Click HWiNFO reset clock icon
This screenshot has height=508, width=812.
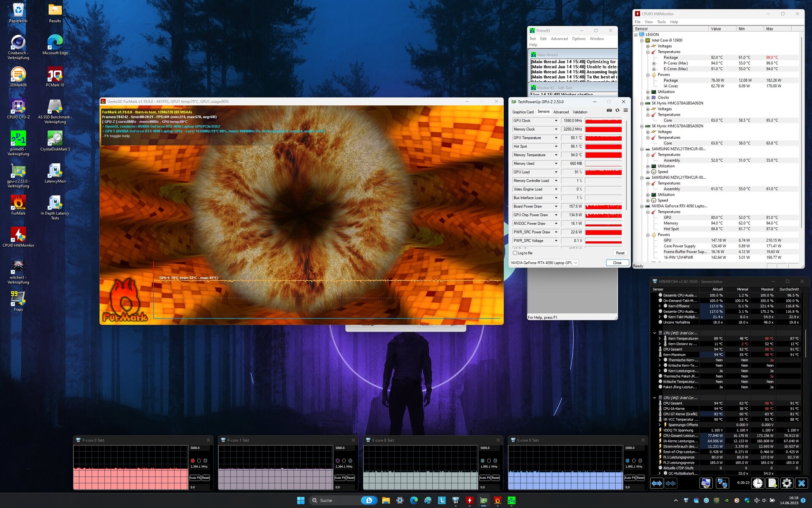pyautogui.click(x=757, y=483)
